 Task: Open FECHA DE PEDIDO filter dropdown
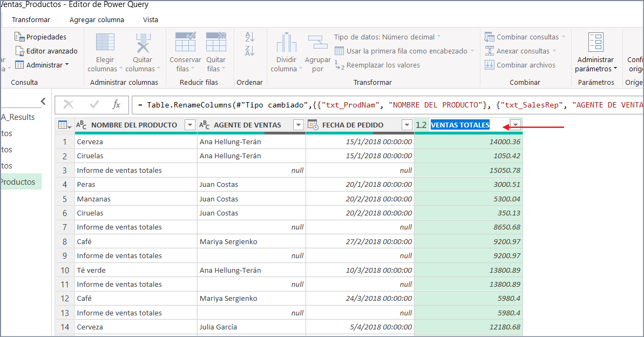tap(407, 125)
